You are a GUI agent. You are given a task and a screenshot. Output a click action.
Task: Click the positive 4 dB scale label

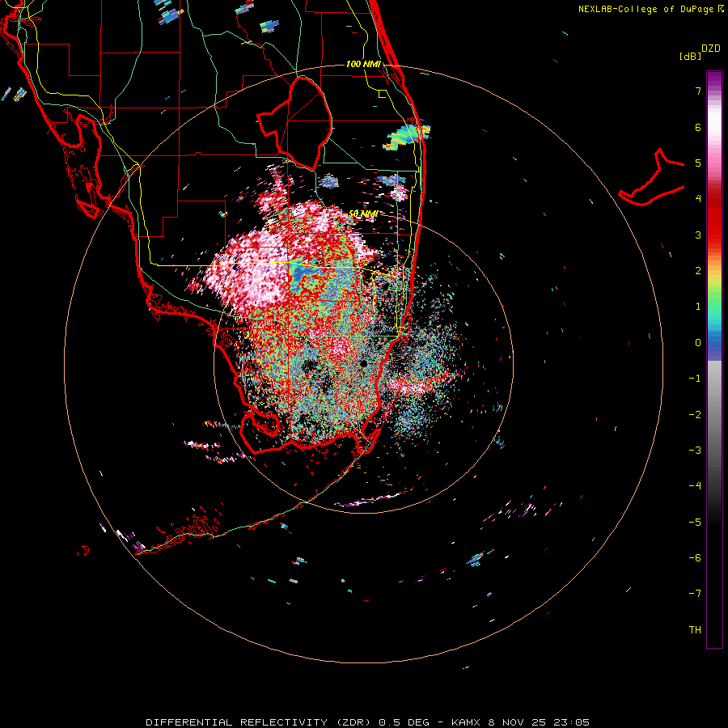coord(698,198)
